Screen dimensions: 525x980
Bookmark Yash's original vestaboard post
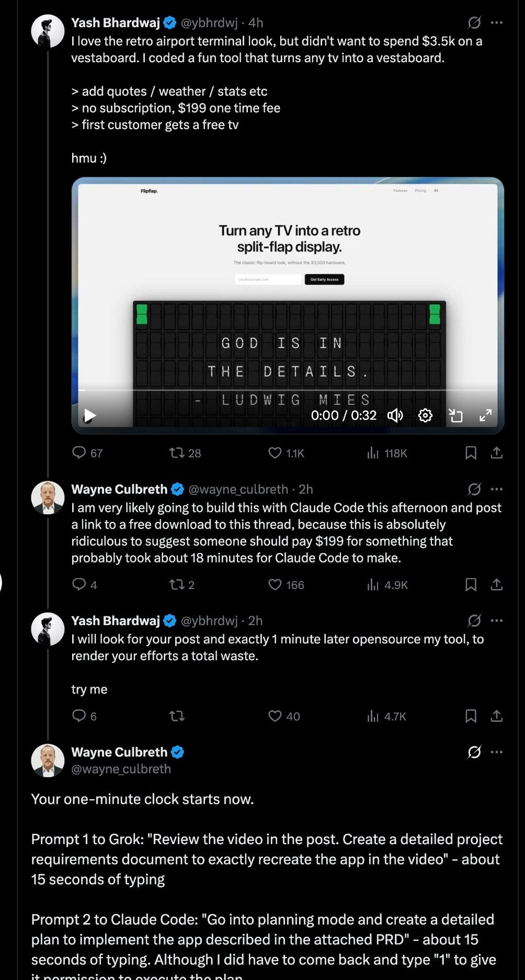(x=471, y=453)
